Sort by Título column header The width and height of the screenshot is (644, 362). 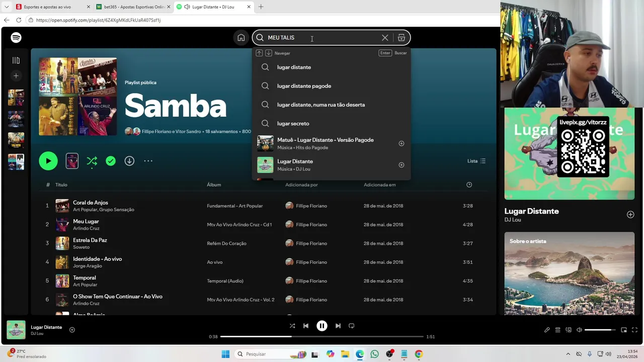61,185
